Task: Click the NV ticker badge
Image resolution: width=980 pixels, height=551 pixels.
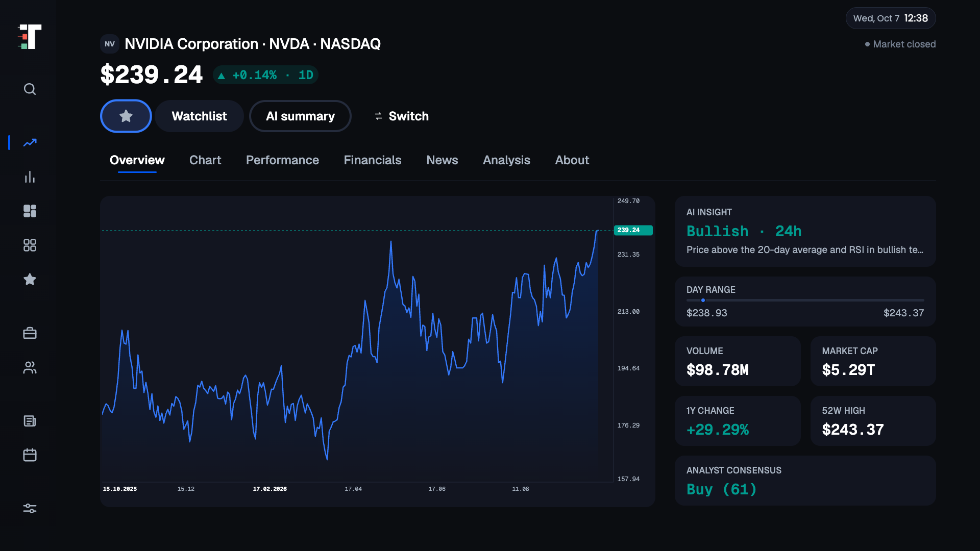Action: click(x=110, y=44)
